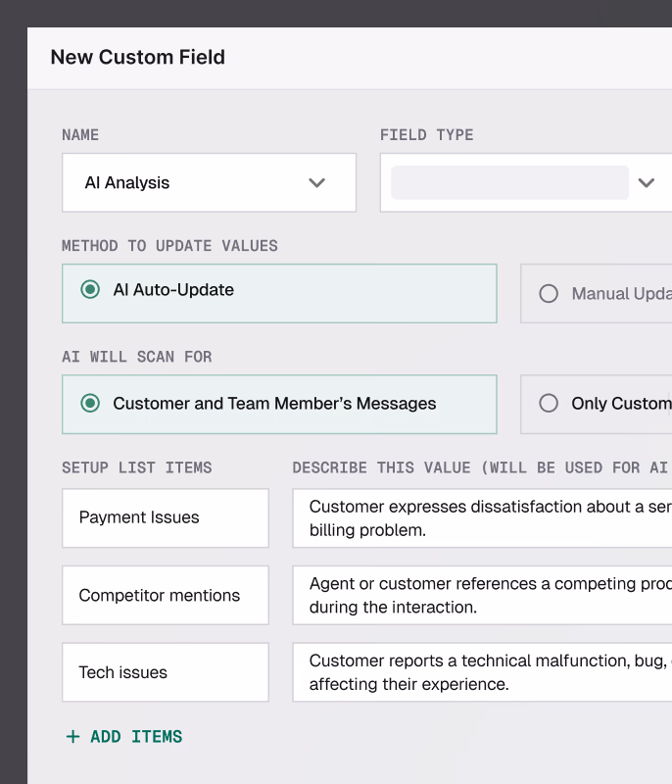Screen dimensions: 672x784
Task: Click the Competitor mentions item field
Action: 165,595
